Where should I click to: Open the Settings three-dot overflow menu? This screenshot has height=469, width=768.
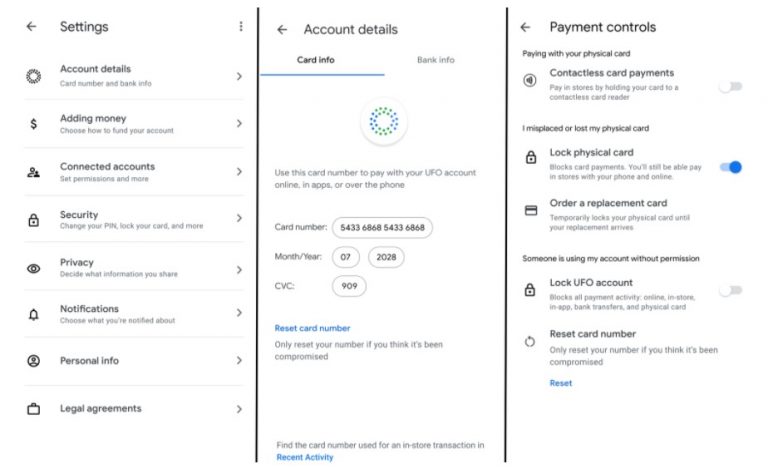[240, 27]
